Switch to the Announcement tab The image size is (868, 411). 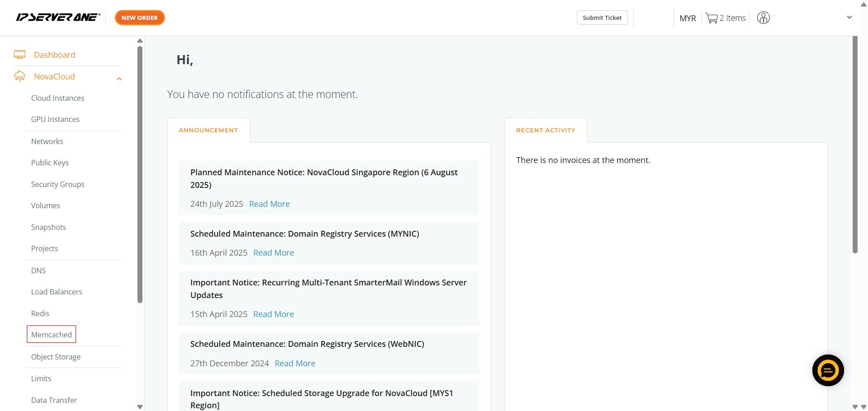pyautogui.click(x=208, y=130)
